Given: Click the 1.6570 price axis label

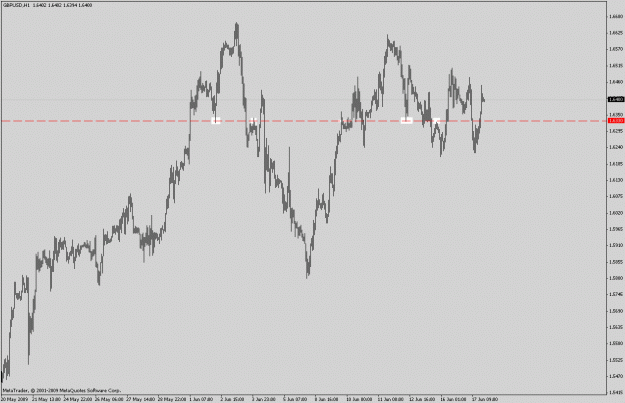Looking at the screenshot, I should (616, 49).
